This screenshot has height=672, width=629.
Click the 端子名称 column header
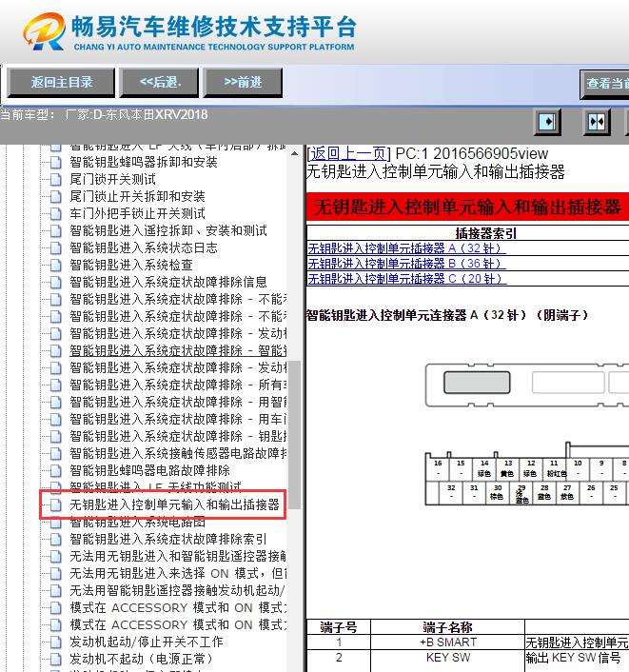(448, 627)
